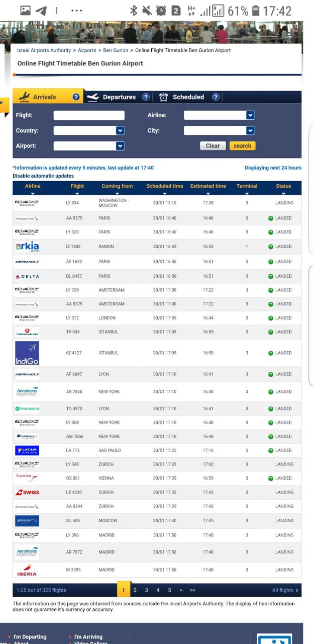Click green landed status dot for IZ 1842

271,247
